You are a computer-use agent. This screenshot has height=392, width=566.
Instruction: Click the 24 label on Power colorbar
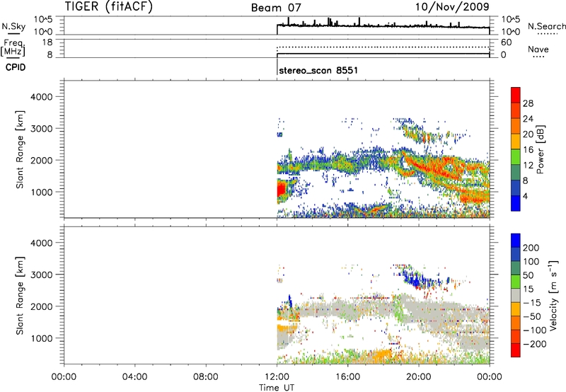pyautogui.click(x=528, y=119)
